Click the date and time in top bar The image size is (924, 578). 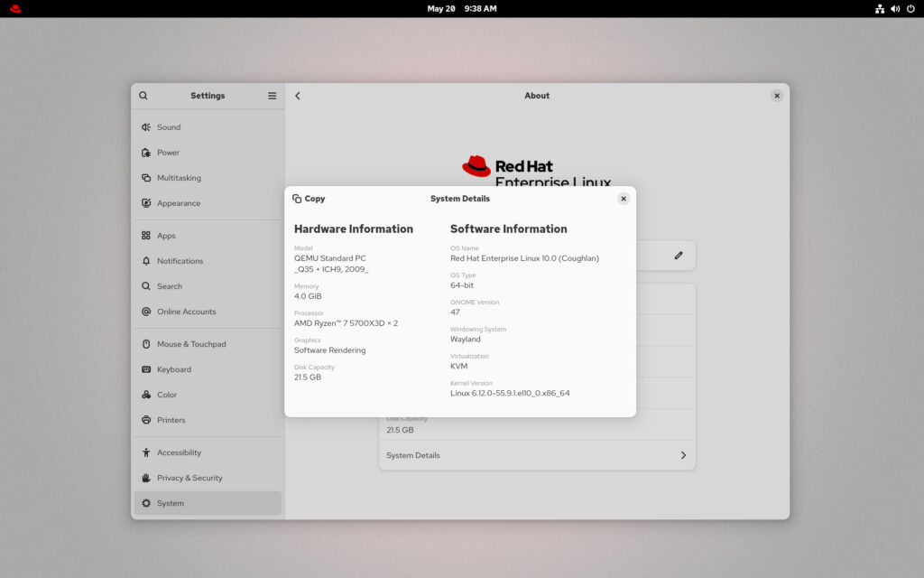[x=462, y=8]
